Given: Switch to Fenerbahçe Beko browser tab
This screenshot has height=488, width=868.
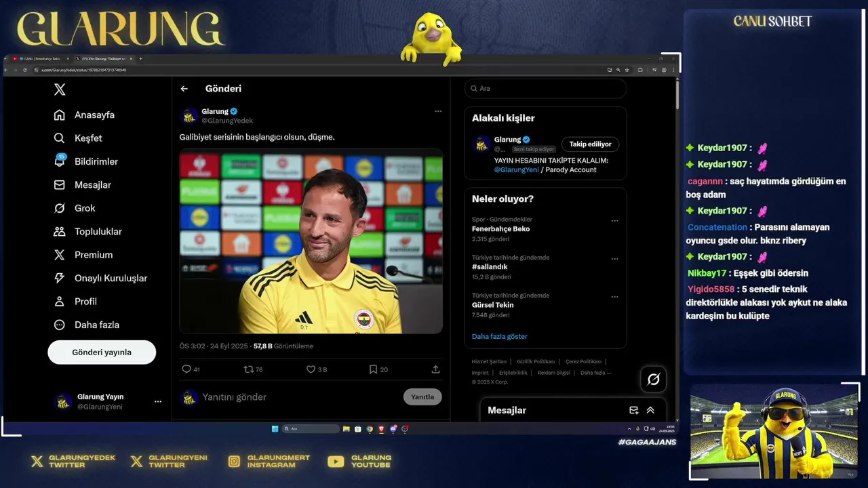Looking at the screenshot, I should (41, 59).
